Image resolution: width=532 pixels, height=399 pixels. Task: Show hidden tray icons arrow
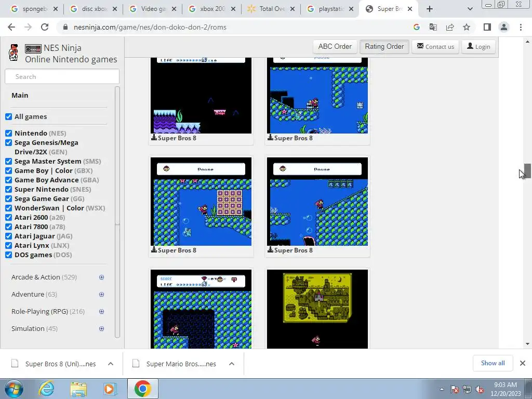coord(442,389)
